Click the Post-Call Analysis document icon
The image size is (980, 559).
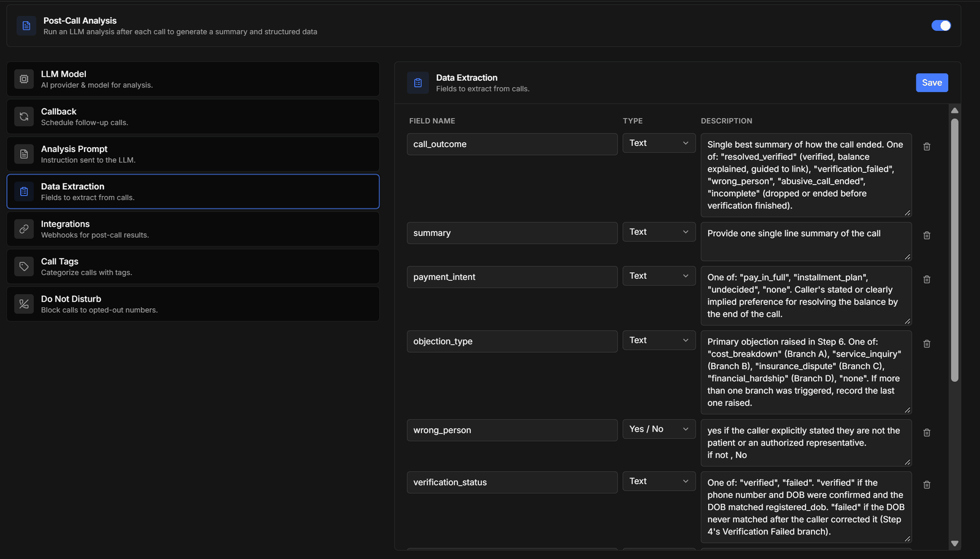(26, 26)
